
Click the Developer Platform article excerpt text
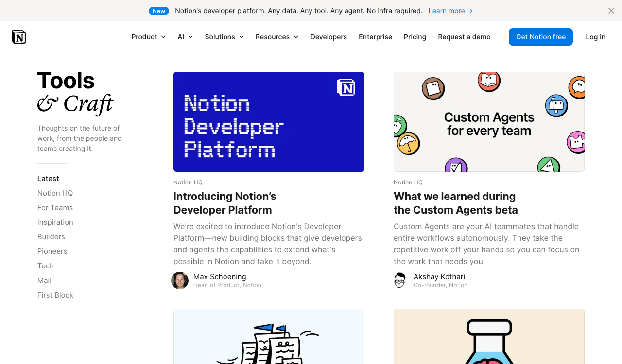coord(268,244)
